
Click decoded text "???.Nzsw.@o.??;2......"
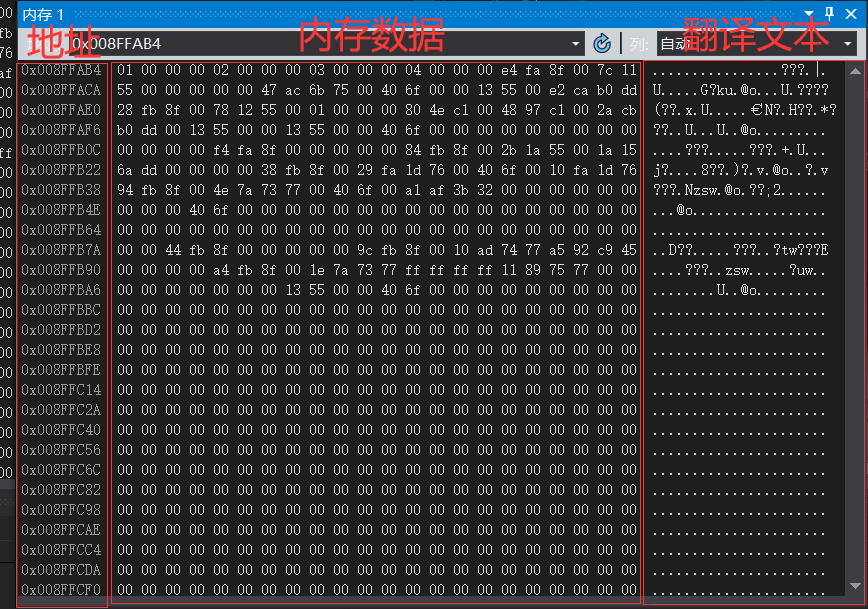[x=739, y=190]
